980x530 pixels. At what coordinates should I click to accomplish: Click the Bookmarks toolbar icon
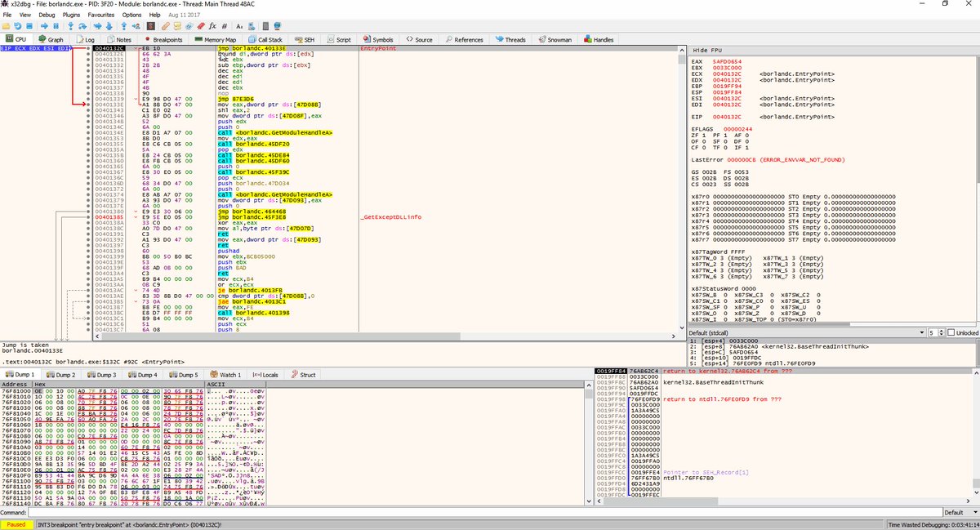[200, 26]
